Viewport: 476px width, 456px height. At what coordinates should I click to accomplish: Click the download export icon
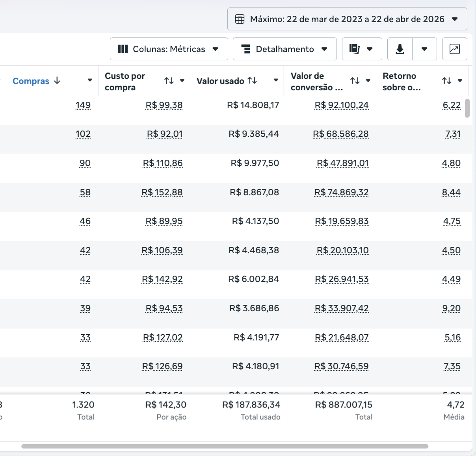click(x=400, y=49)
